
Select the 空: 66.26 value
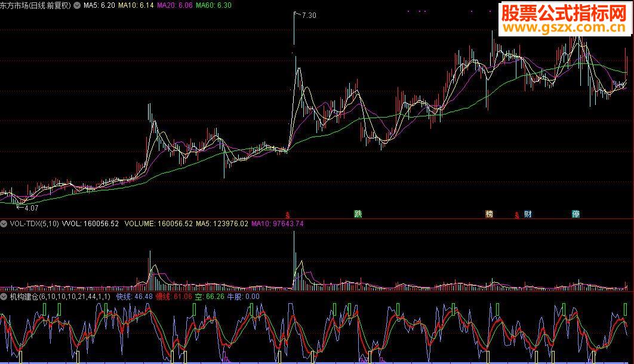point(210,297)
